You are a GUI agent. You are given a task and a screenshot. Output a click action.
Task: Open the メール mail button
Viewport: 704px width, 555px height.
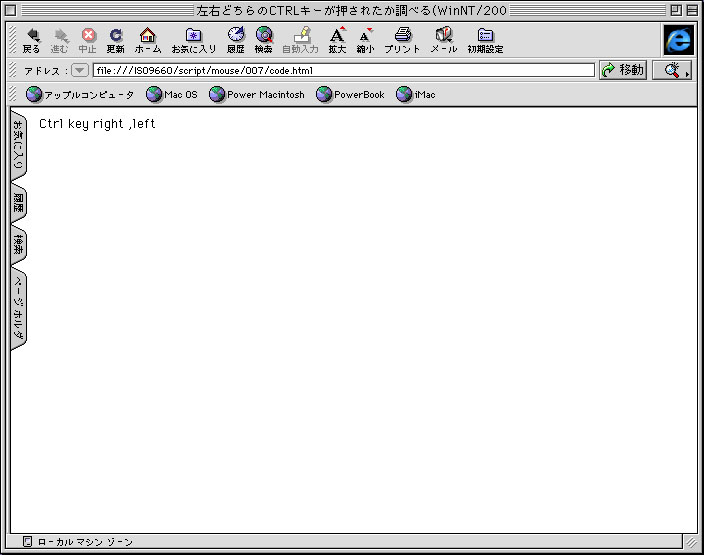click(444, 40)
